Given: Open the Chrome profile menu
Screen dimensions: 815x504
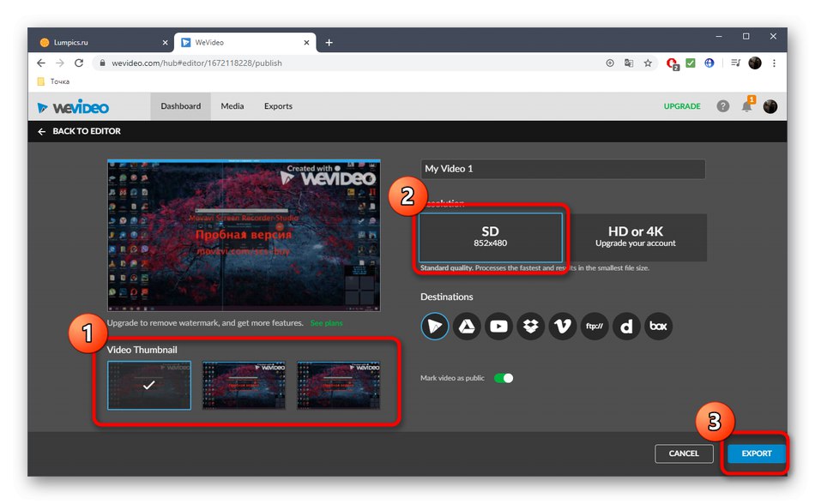Looking at the screenshot, I should coord(754,63).
